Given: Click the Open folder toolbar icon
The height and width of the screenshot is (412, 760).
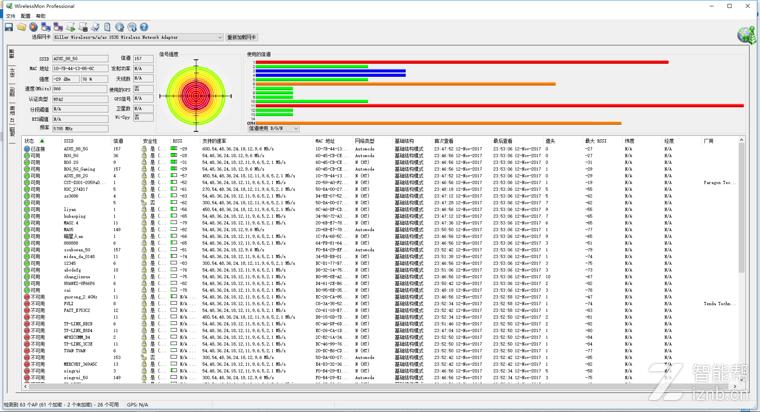Looking at the screenshot, I should click(x=21, y=27).
